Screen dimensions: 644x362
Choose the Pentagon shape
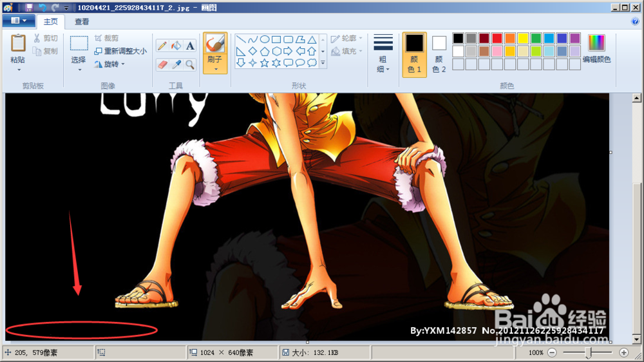265,52
